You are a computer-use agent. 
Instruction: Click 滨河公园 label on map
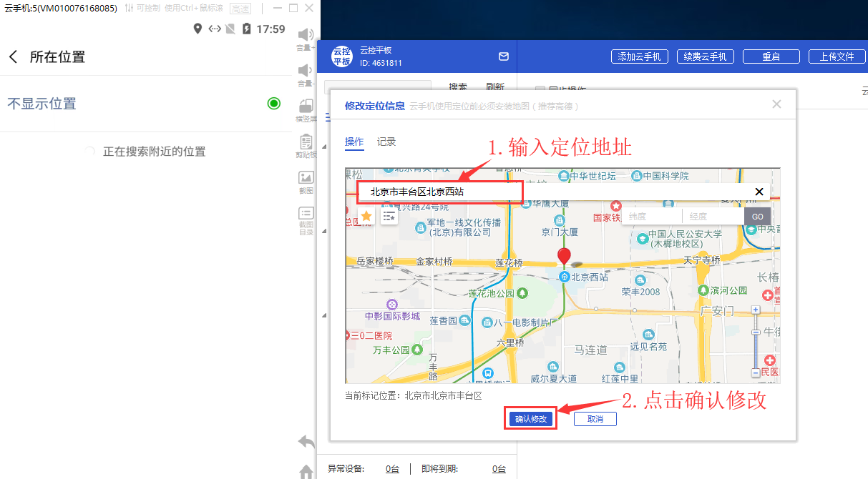click(728, 291)
